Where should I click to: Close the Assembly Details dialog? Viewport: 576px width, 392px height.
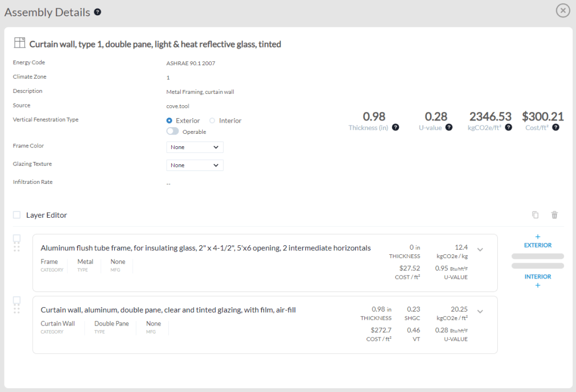562,11
